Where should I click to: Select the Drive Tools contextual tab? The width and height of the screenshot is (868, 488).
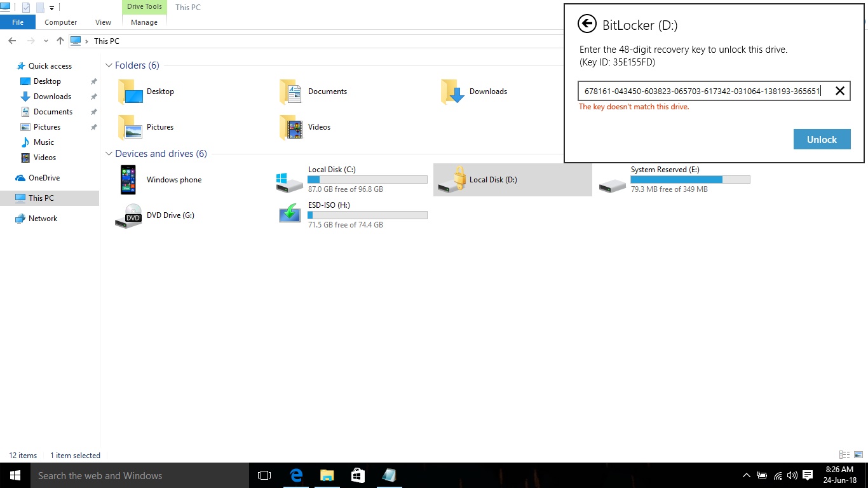point(144,6)
